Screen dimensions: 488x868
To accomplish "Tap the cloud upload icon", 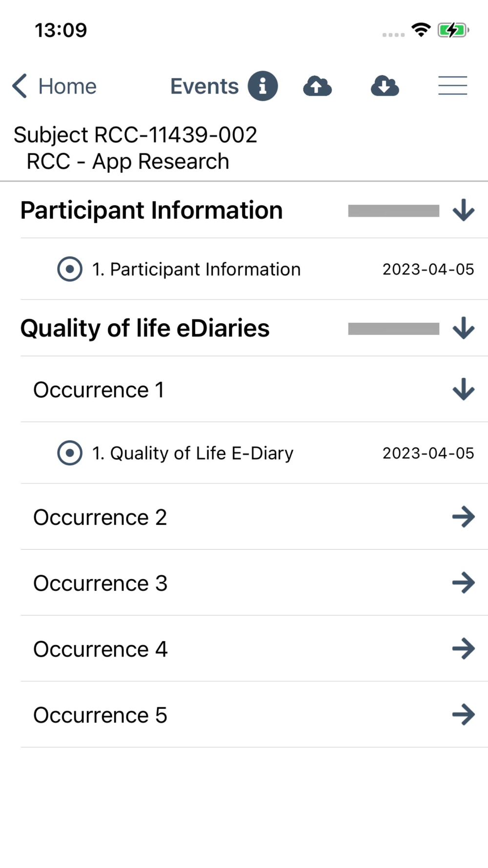I will (317, 86).
